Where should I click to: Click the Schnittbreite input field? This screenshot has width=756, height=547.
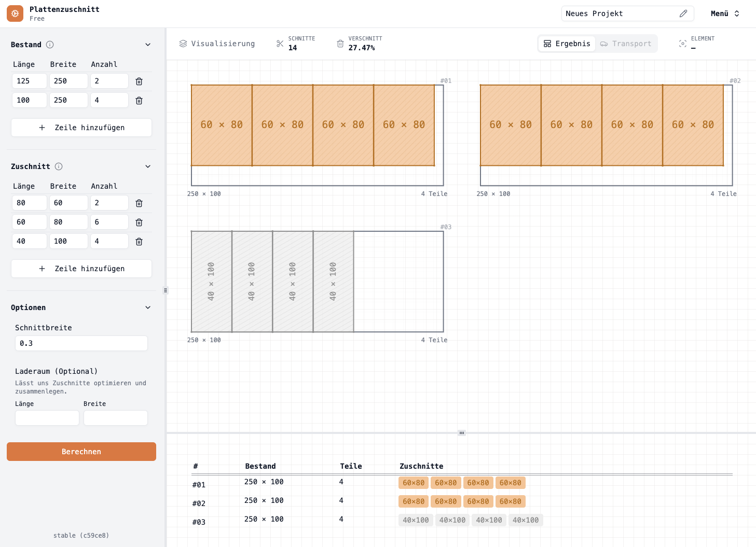pyautogui.click(x=81, y=343)
